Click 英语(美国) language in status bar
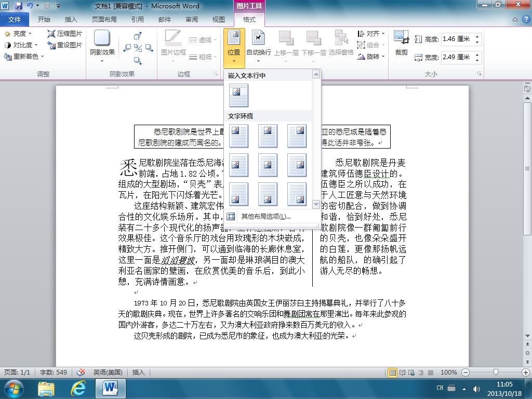Viewport: 532px width, 399px height. [x=108, y=372]
